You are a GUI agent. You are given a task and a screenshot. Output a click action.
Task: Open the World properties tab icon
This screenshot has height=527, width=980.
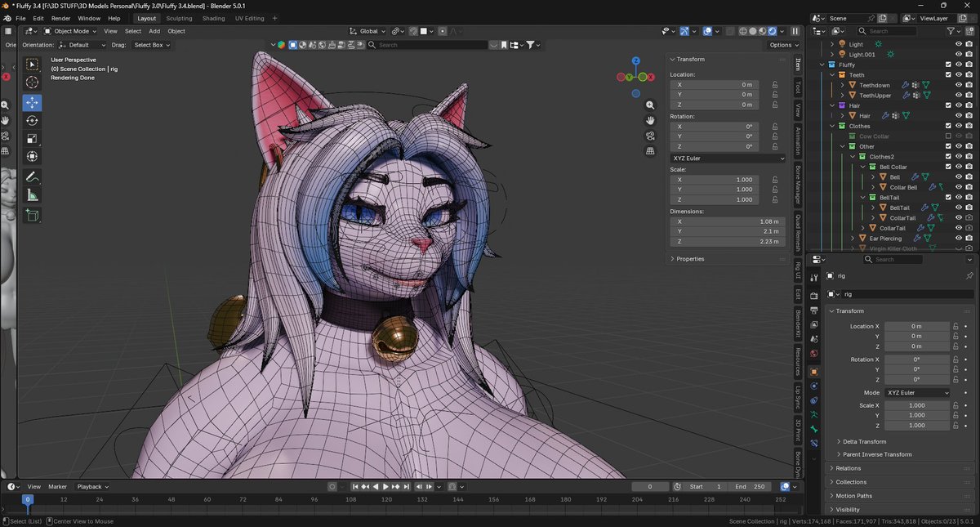(813, 354)
